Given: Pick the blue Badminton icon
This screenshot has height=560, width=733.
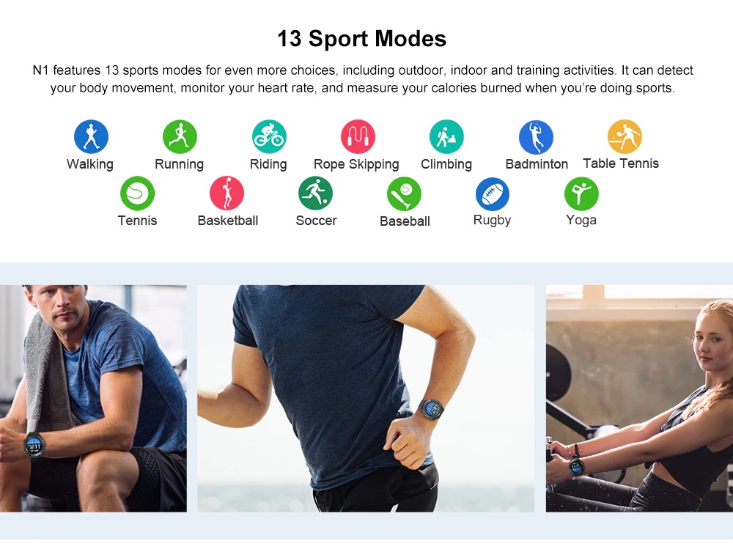Looking at the screenshot, I should [x=536, y=137].
